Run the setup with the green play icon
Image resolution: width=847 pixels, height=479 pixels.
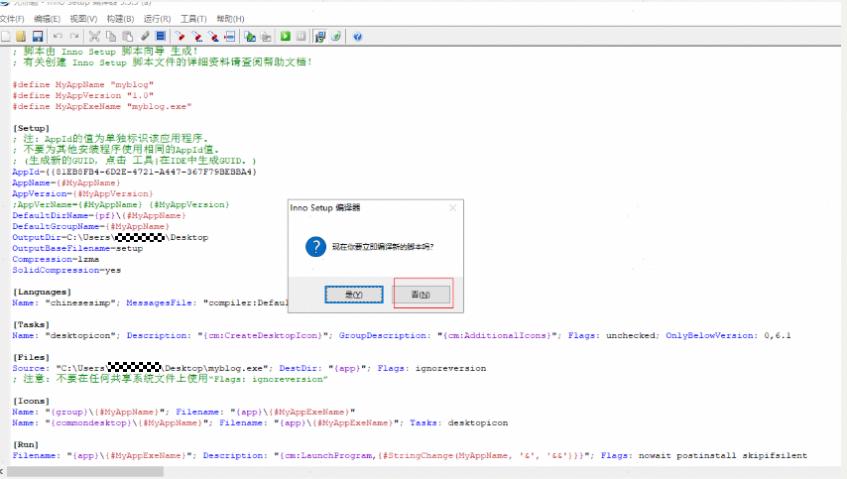click(285, 37)
